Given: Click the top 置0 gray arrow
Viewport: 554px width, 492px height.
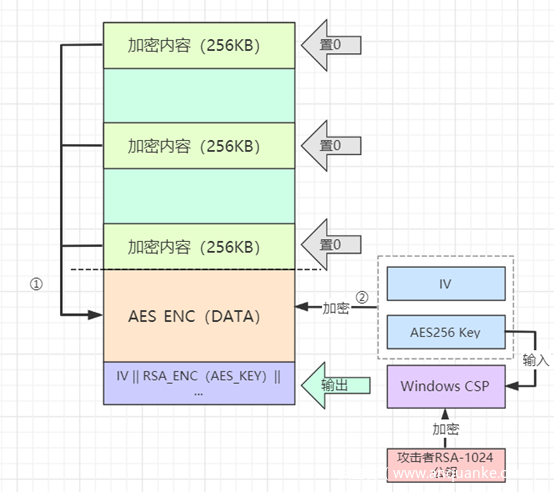Looking at the screenshot, I should click(x=331, y=45).
